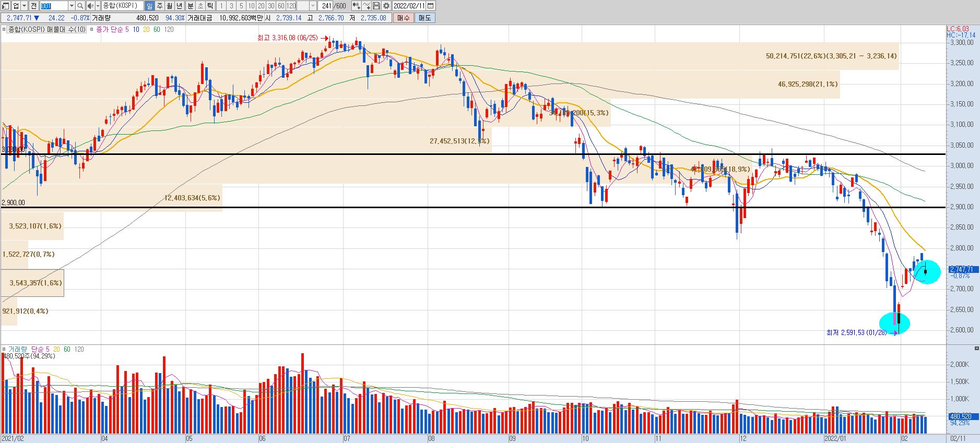Click the 전 button in the toolbar
This screenshot has height=443, width=980.
tap(33, 6)
